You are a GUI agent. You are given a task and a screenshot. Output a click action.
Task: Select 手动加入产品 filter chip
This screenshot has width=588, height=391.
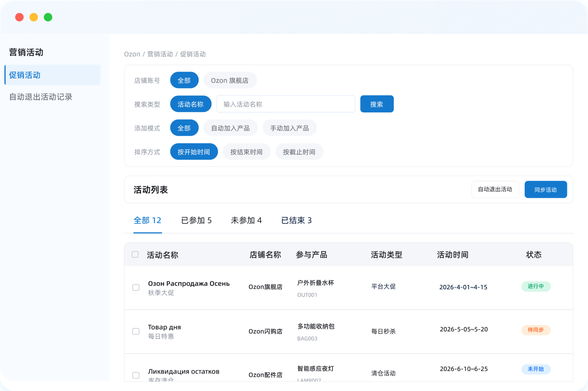point(290,128)
